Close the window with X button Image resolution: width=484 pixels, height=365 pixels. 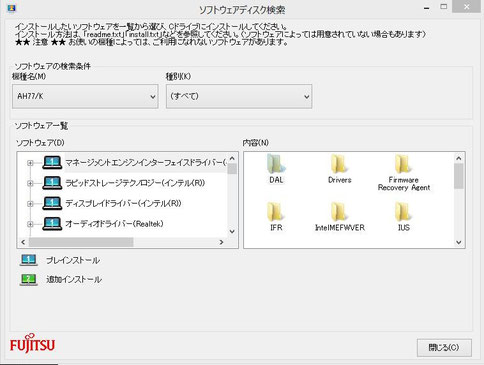pos(466,7)
